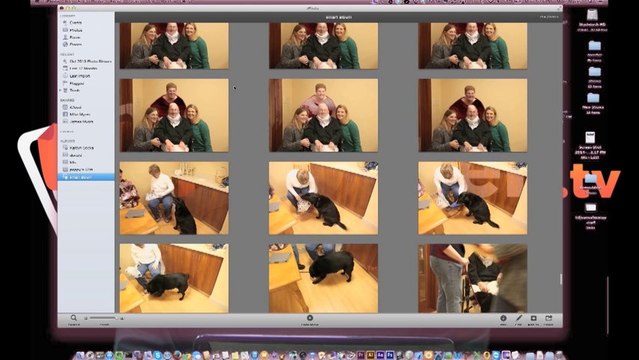
Task: Click the Edit pencil button
Action: (x=518, y=318)
